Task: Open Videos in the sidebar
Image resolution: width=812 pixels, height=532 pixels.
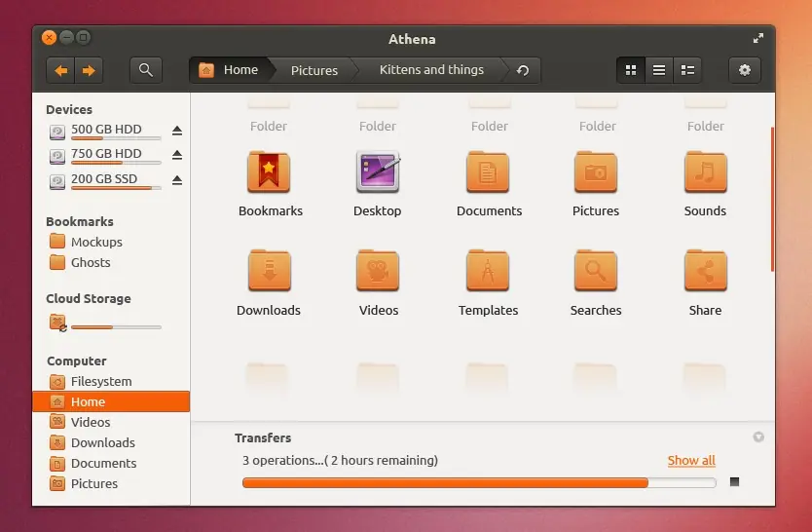Action: pos(80,422)
